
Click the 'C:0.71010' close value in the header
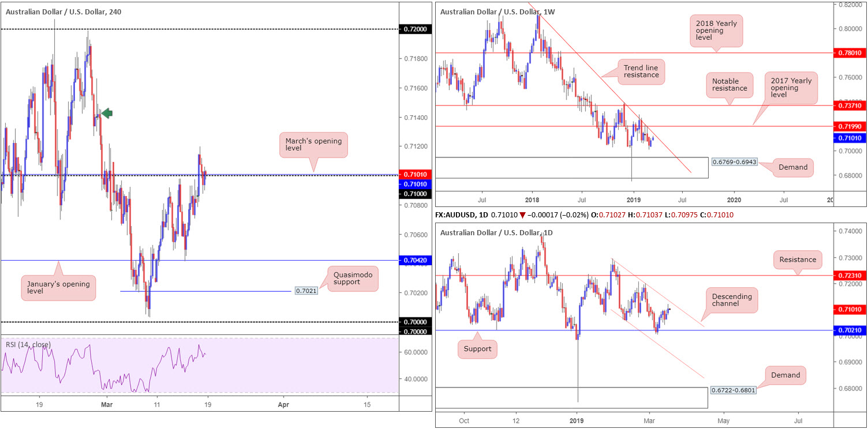(716, 215)
